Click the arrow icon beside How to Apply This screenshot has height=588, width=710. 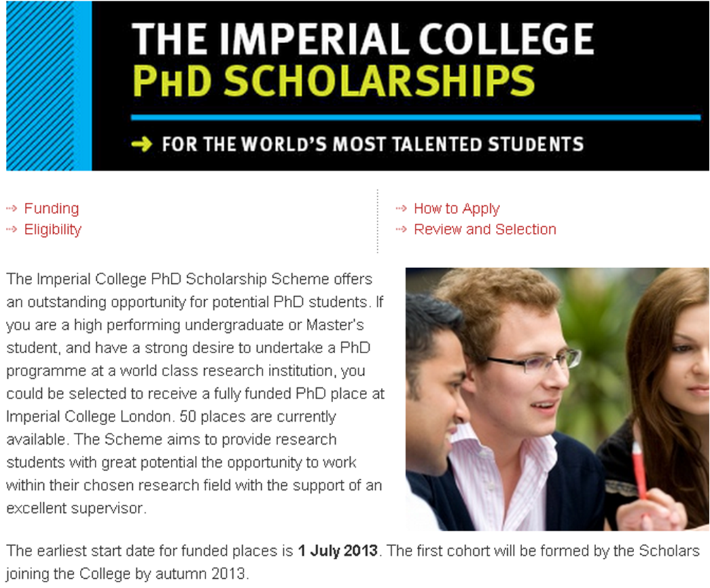click(x=401, y=209)
